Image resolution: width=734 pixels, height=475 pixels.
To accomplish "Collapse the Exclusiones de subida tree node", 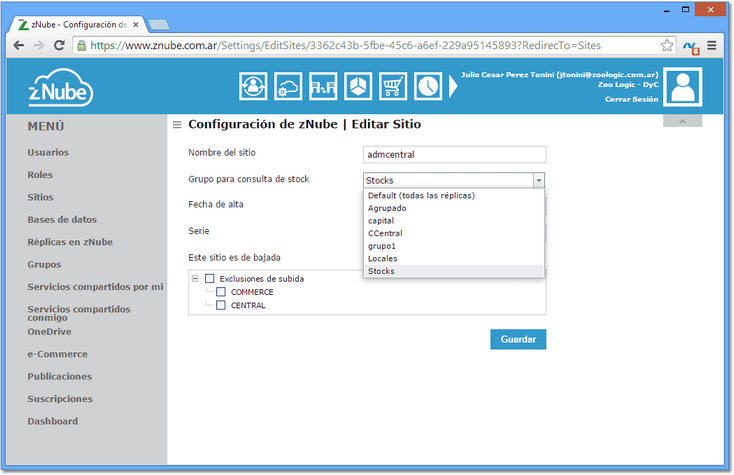I will pyautogui.click(x=195, y=279).
